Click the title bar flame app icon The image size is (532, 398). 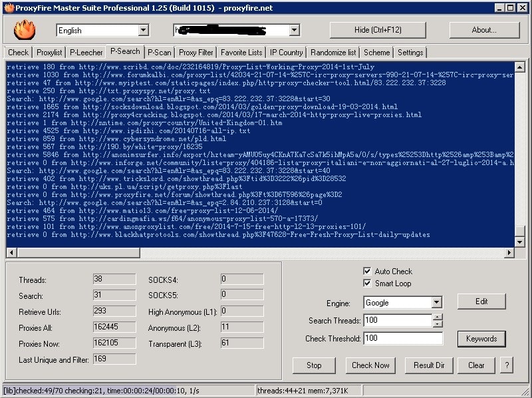[9, 8]
